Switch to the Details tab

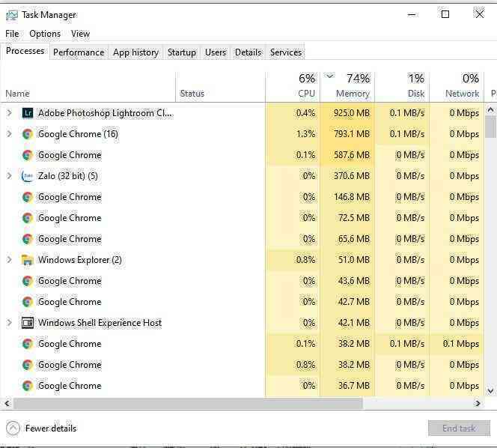[x=248, y=52]
